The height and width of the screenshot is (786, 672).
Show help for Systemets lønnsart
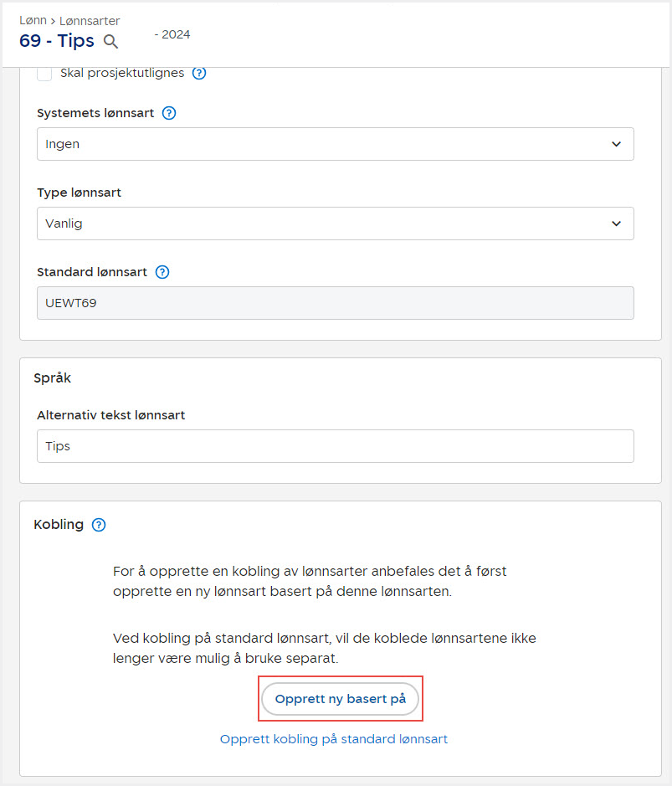[169, 113]
